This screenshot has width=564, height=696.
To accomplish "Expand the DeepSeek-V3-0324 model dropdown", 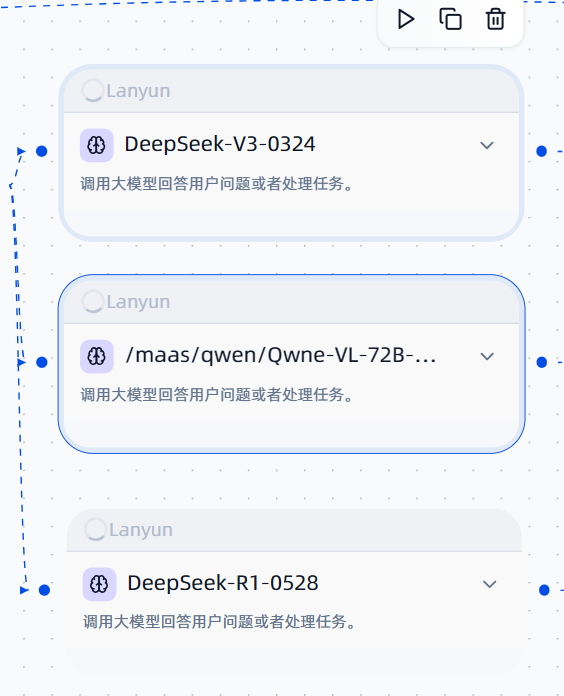I will point(487,145).
